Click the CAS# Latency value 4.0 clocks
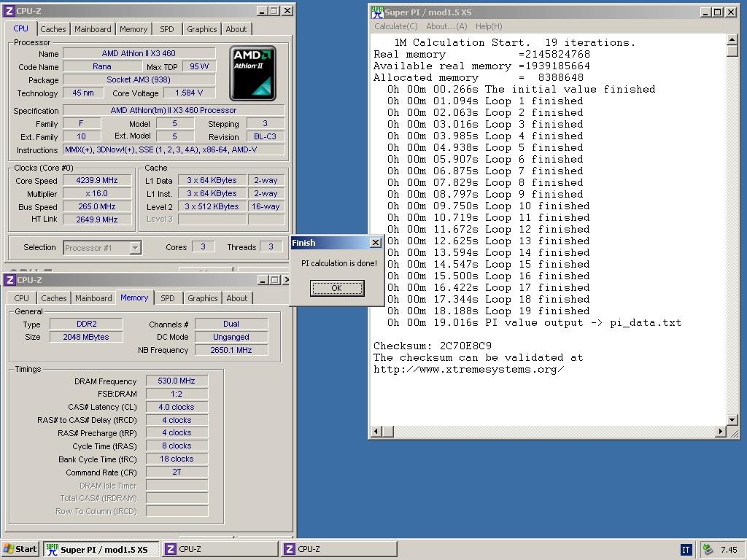Image resolution: width=747 pixels, height=560 pixels. click(177, 407)
